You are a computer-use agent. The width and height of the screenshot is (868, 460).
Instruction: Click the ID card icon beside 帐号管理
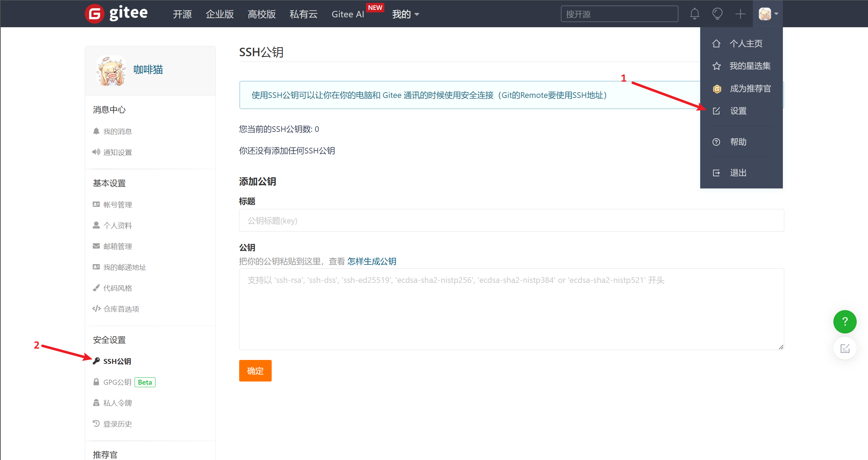pyautogui.click(x=96, y=204)
